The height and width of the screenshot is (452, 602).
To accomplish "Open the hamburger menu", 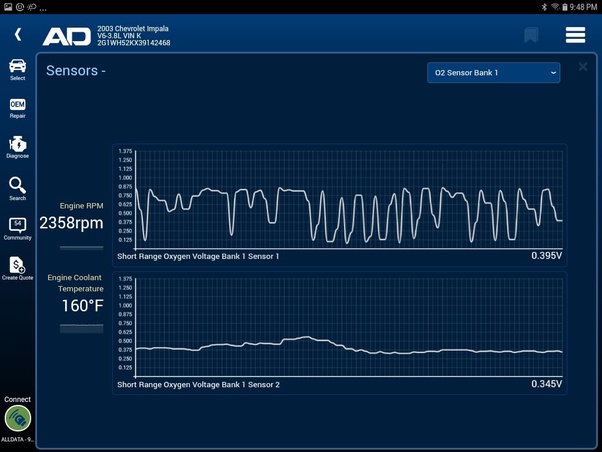I will 575,35.
